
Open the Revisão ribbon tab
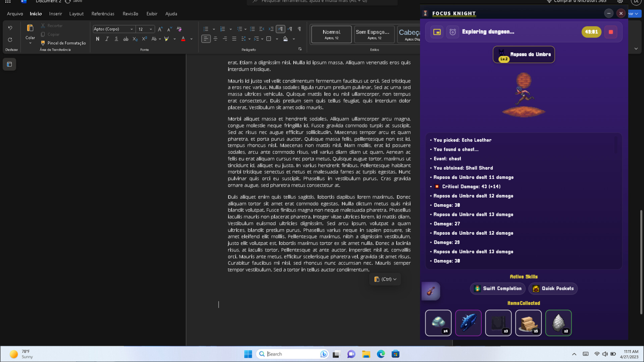click(x=130, y=14)
